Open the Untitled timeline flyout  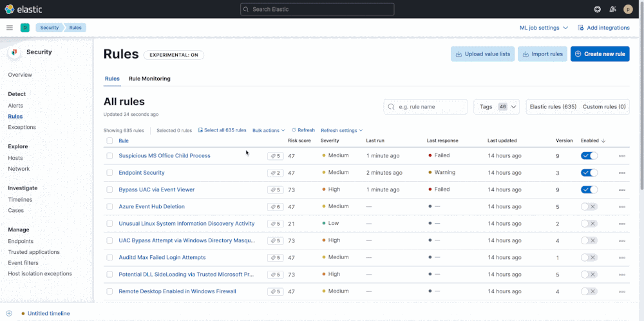pyautogui.click(x=48, y=313)
